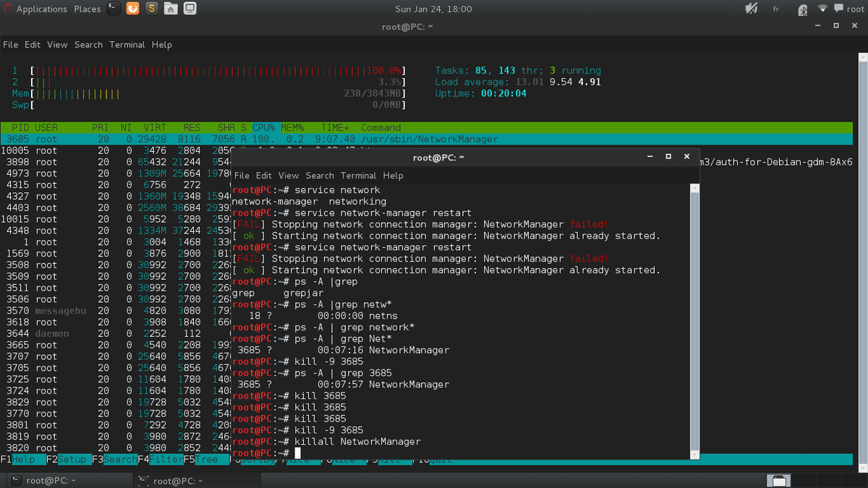
Task: Click the Sublime Text launcher icon
Action: pos(151,9)
